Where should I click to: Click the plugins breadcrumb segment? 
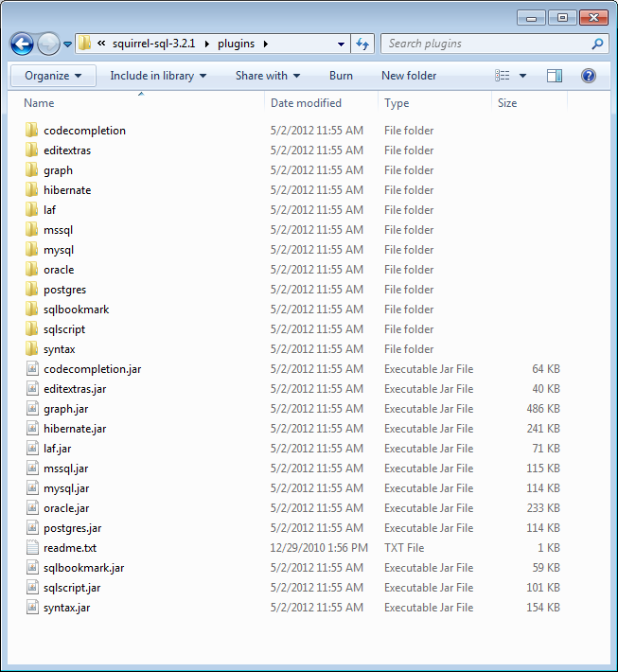(236, 44)
